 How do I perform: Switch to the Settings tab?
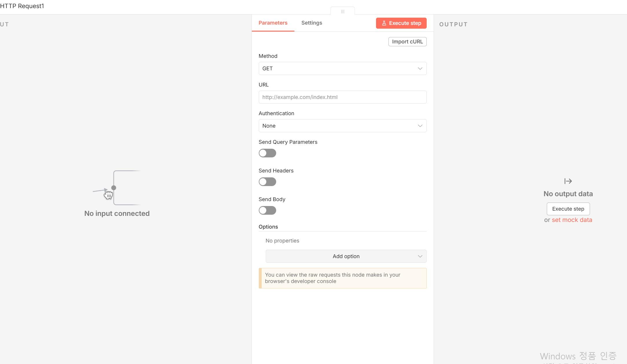(x=311, y=23)
